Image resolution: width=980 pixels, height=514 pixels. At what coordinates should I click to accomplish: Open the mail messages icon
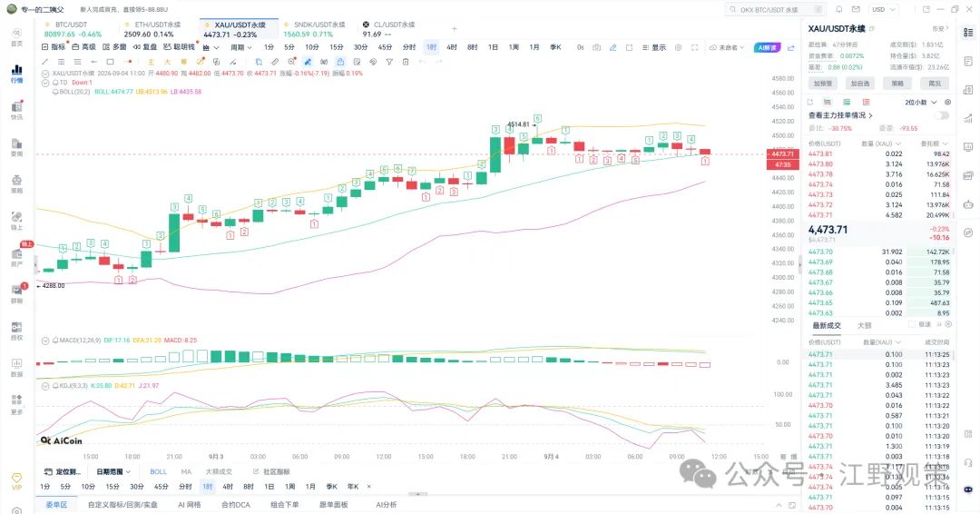(x=856, y=9)
